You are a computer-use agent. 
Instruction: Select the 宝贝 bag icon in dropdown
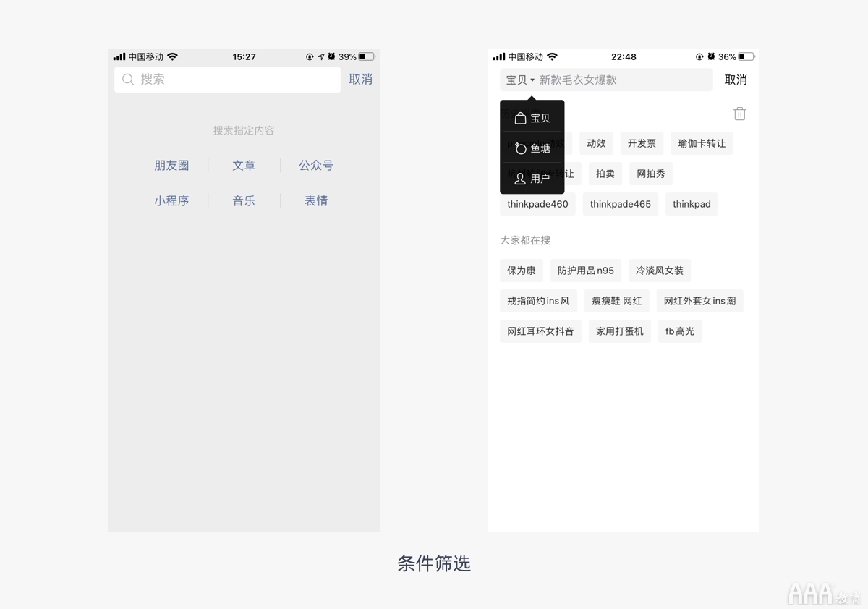(x=520, y=118)
